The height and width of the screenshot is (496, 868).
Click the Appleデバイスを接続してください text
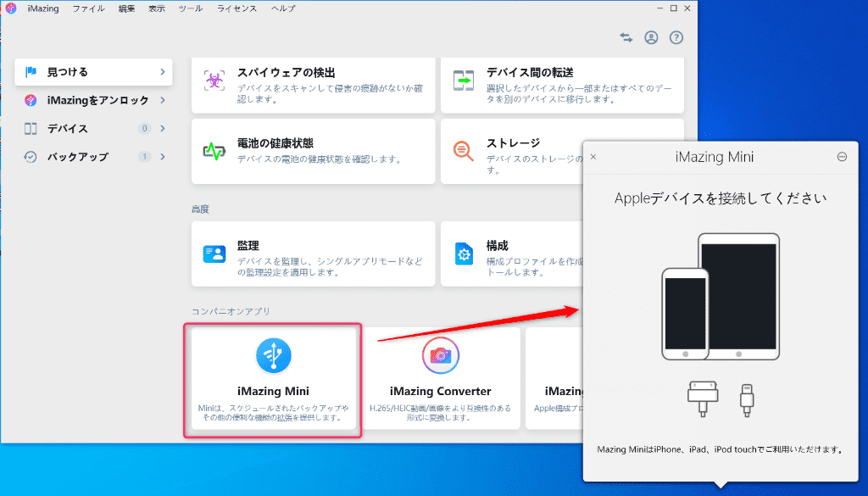(721, 198)
